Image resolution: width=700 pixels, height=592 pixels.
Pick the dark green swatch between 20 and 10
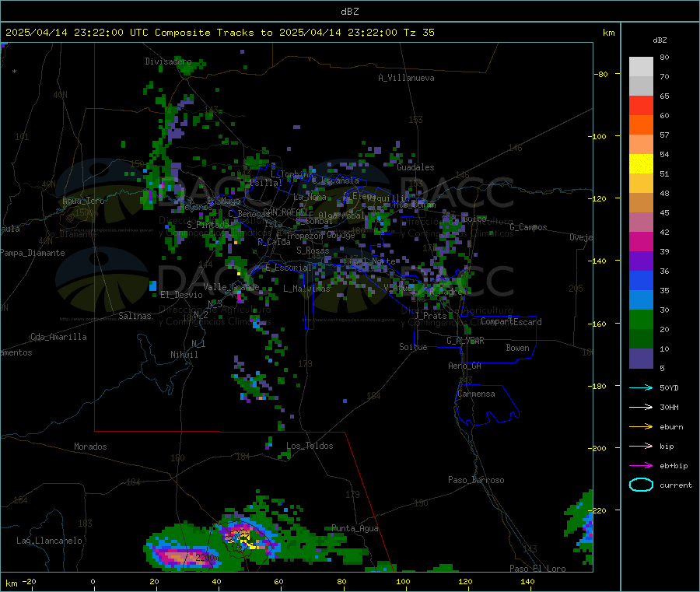[641, 339]
